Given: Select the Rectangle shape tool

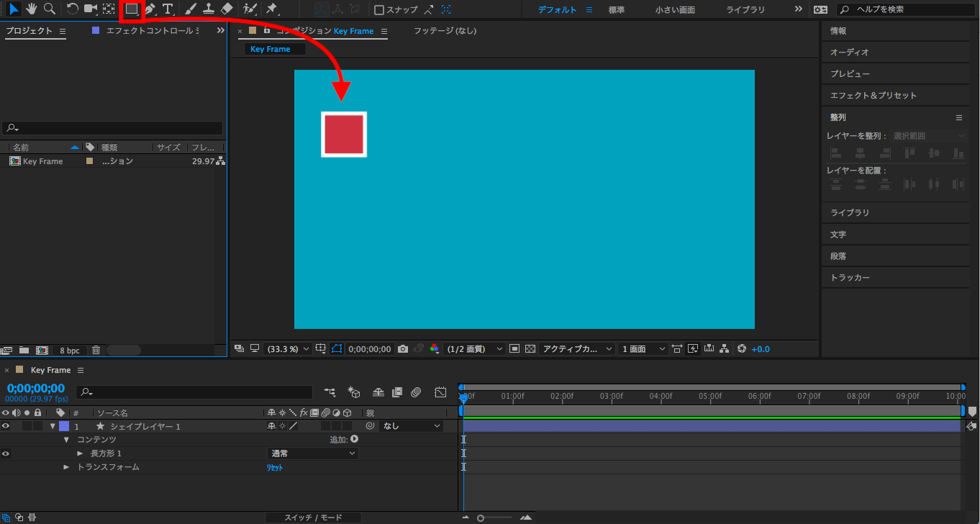Looking at the screenshot, I should 132,9.
